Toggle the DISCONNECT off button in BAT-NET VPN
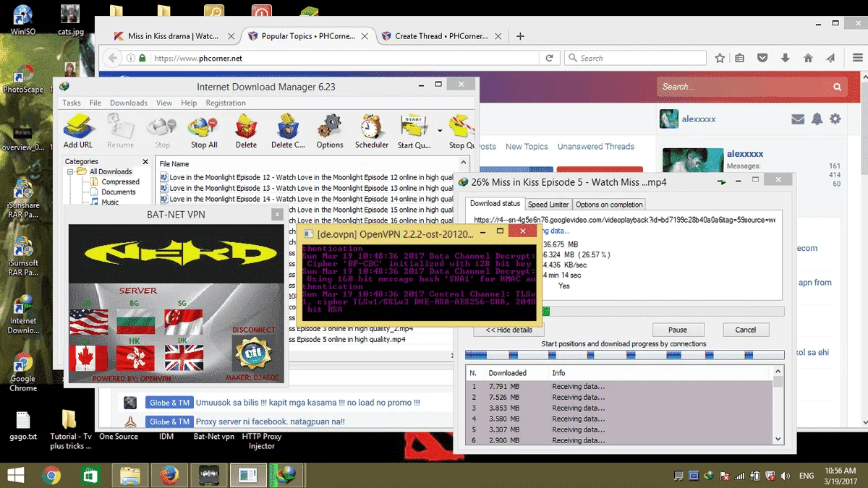Screen dimensions: 868x488 (x=252, y=354)
